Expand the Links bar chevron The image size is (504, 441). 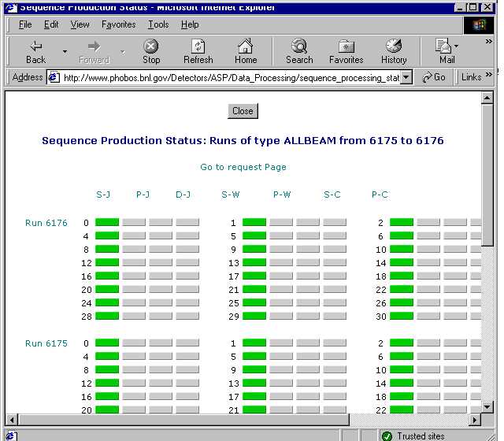488,75
